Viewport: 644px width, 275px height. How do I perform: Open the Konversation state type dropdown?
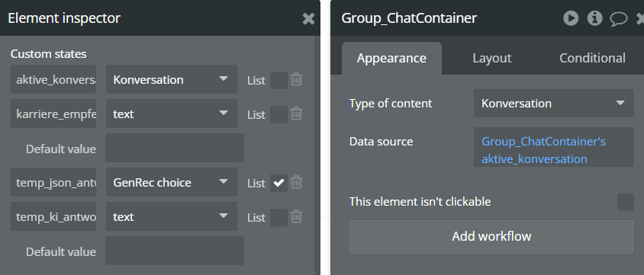(x=171, y=79)
